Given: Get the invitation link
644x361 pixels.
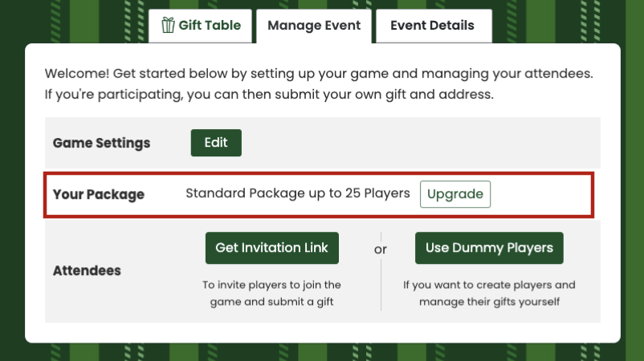Looking at the screenshot, I should (x=272, y=248).
